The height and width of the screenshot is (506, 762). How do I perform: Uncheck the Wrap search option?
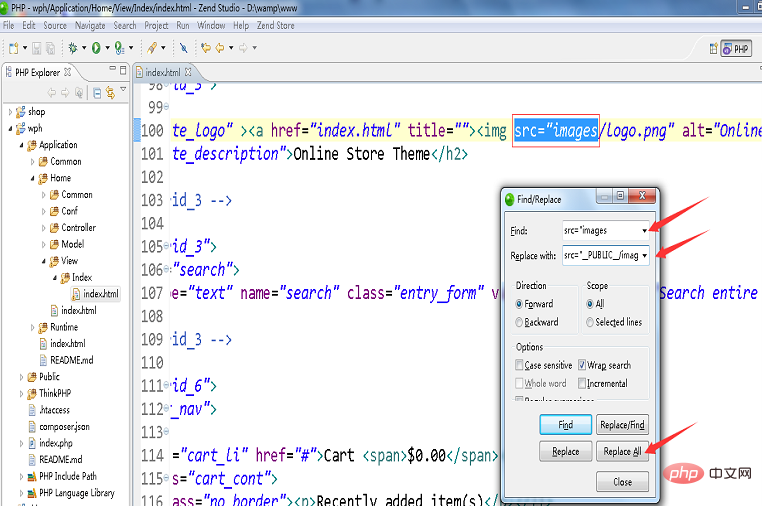[582, 365]
